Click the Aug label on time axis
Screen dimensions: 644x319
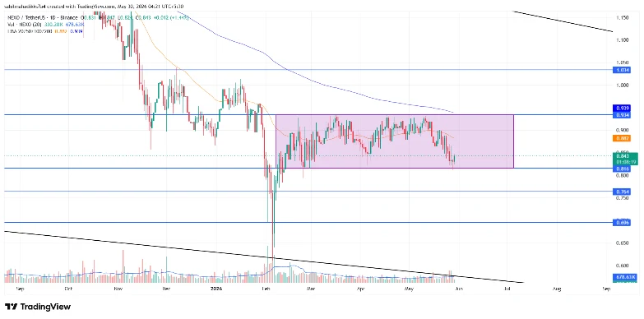[557, 289]
